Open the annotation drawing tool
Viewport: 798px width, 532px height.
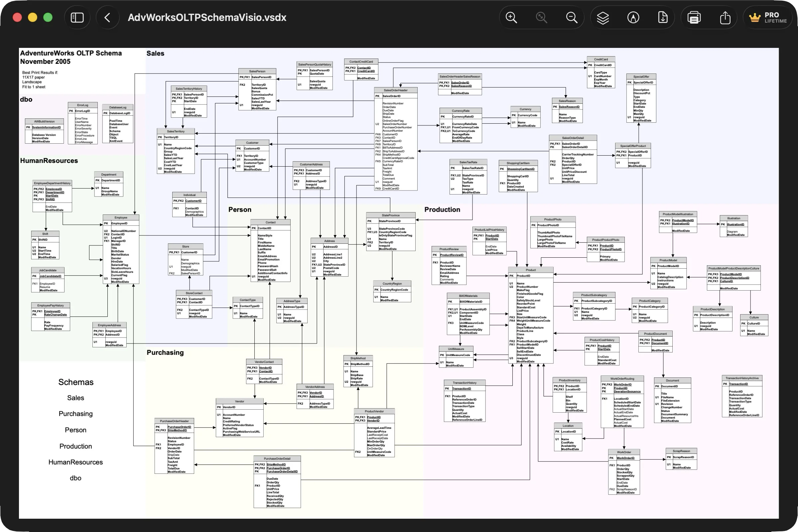pyautogui.click(x=633, y=17)
